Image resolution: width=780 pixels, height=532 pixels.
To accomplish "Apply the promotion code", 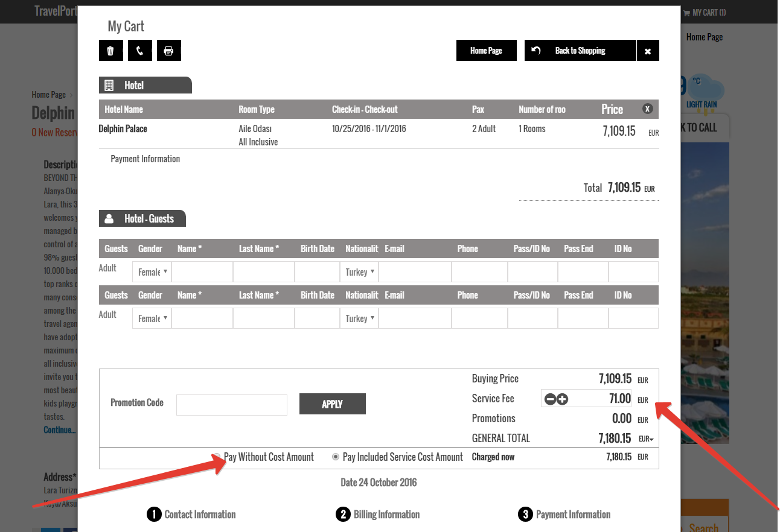I will click(333, 404).
